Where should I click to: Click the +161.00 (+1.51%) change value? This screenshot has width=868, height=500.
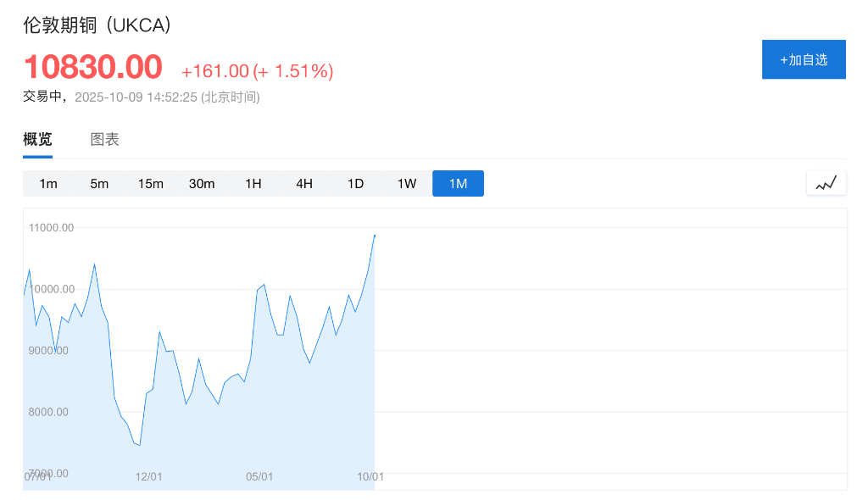(x=257, y=71)
